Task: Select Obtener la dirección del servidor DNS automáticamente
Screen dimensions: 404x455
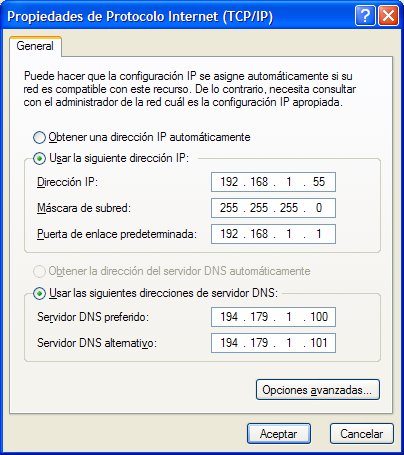Action: click(39, 271)
